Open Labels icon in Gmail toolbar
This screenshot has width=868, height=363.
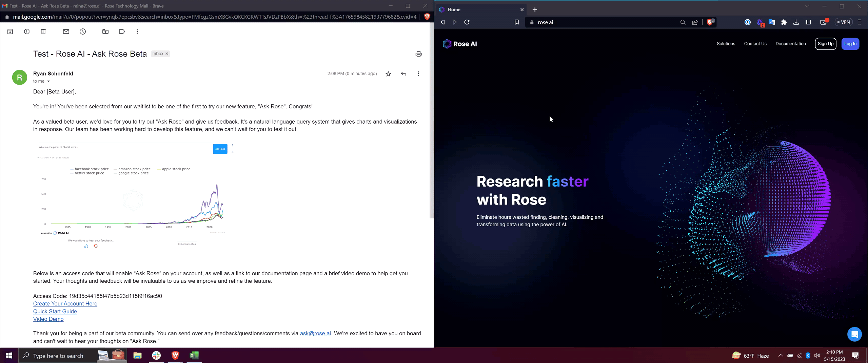pos(122,31)
